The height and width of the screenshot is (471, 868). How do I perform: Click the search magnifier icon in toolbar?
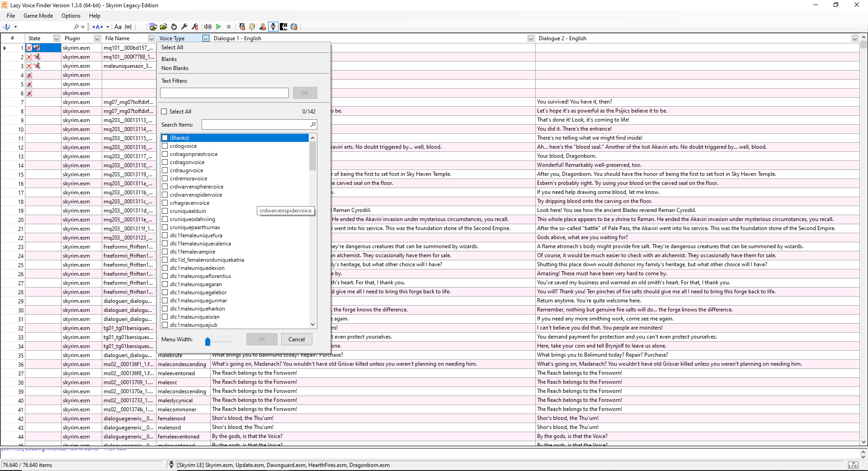pos(76,27)
